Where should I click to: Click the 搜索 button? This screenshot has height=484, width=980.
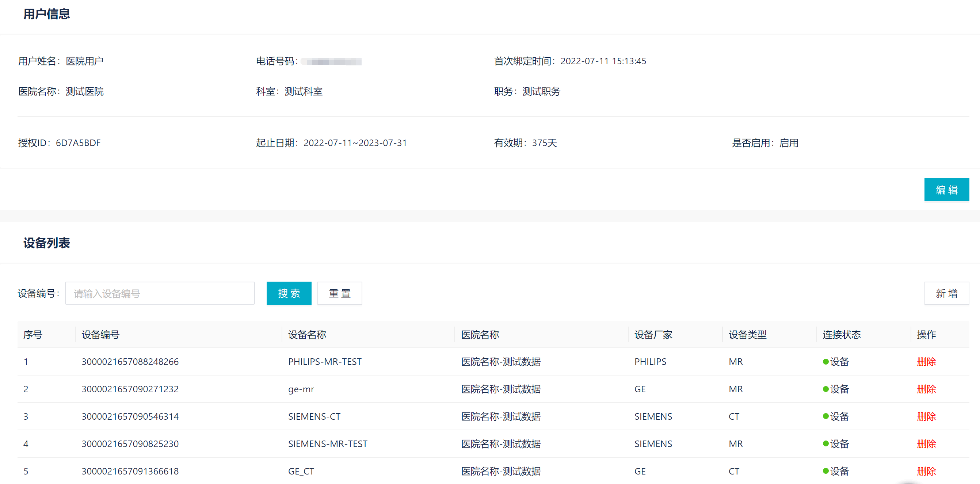[289, 293]
